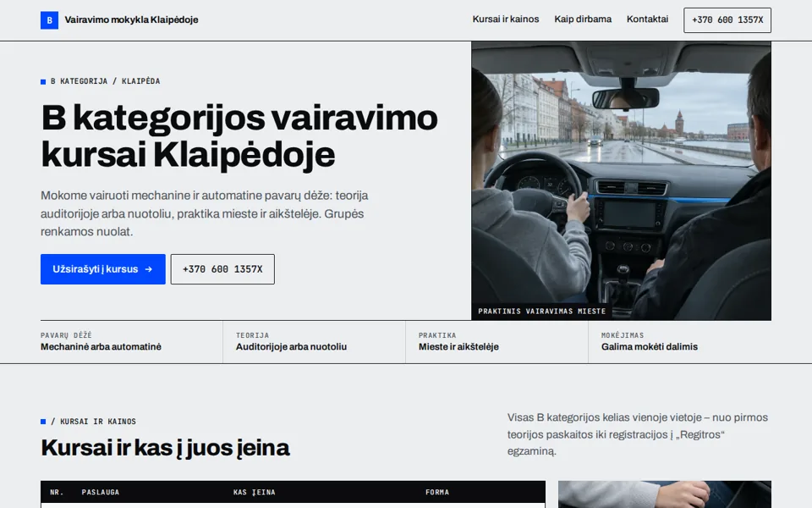The width and height of the screenshot is (812, 508).
Task: Click the Praktinis vairavimas mieste caption
Action: [x=541, y=312]
